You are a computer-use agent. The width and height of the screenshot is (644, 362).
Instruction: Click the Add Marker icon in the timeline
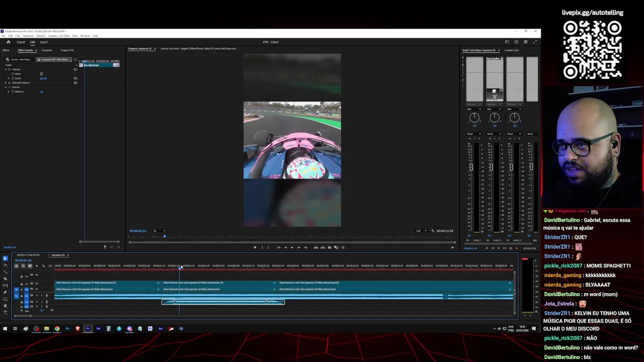coord(37,266)
